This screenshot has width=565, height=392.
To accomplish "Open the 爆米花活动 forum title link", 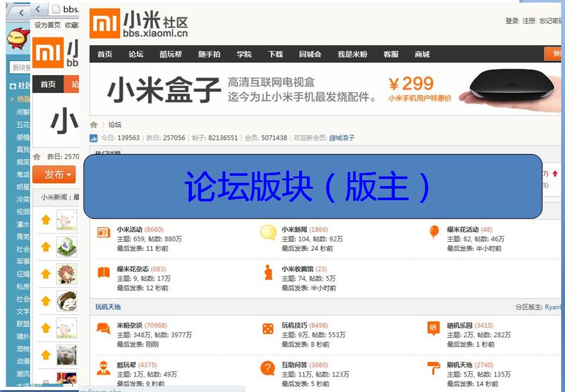I will pos(463,230).
